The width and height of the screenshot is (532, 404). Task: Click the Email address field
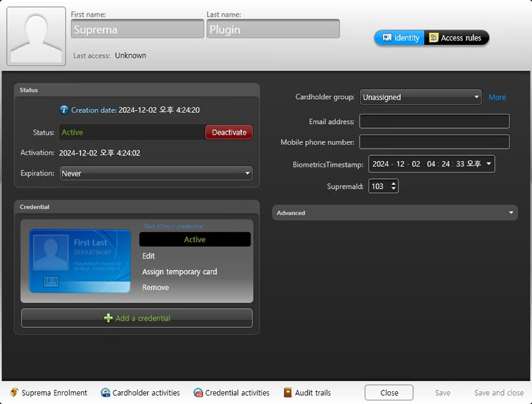pos(434,121)
